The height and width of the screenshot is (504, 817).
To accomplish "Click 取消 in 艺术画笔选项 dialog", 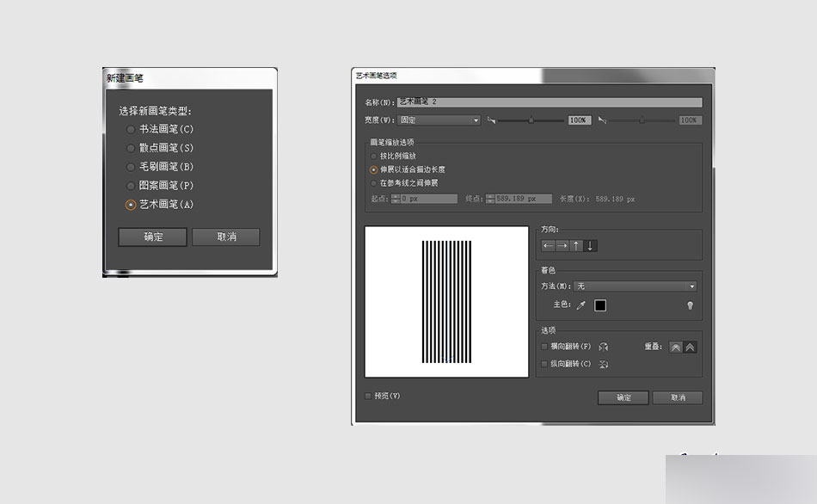I will click(678, 397).
